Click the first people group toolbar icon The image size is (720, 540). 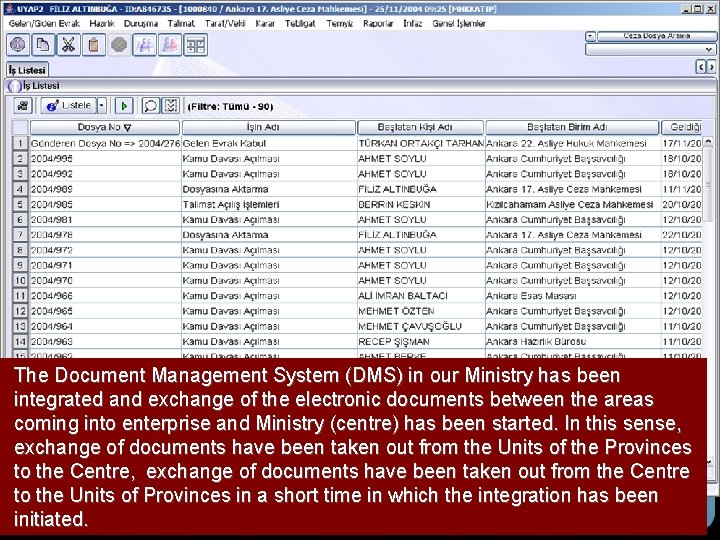pos(145,45)
